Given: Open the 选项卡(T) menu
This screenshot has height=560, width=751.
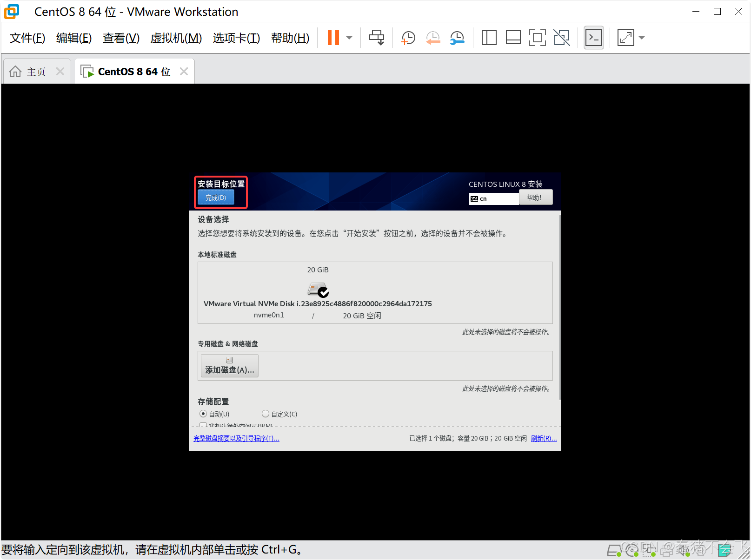Looking at the screenshot, I should (x=236, y=38).
